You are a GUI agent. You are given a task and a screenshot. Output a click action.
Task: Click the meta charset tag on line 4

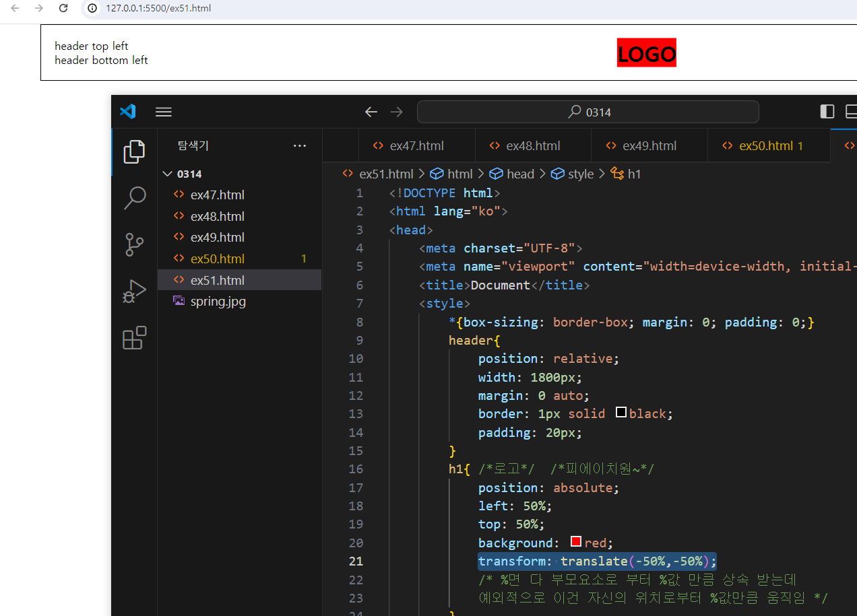[x=501, y=248]
